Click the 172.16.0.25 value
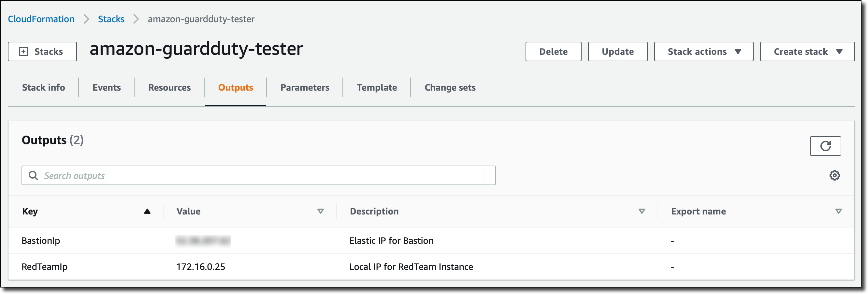The height and width of the screenshot is (294, 868). coord(200,267)
